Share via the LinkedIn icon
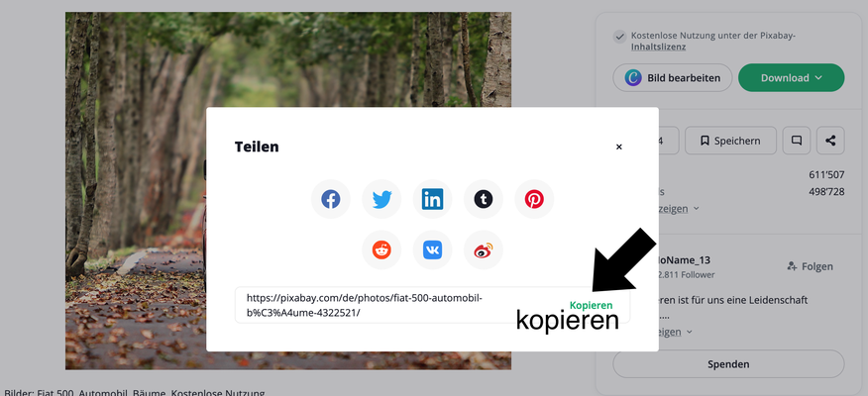The height and width of the screenshot is (396, 868). (x=432, y=199)
